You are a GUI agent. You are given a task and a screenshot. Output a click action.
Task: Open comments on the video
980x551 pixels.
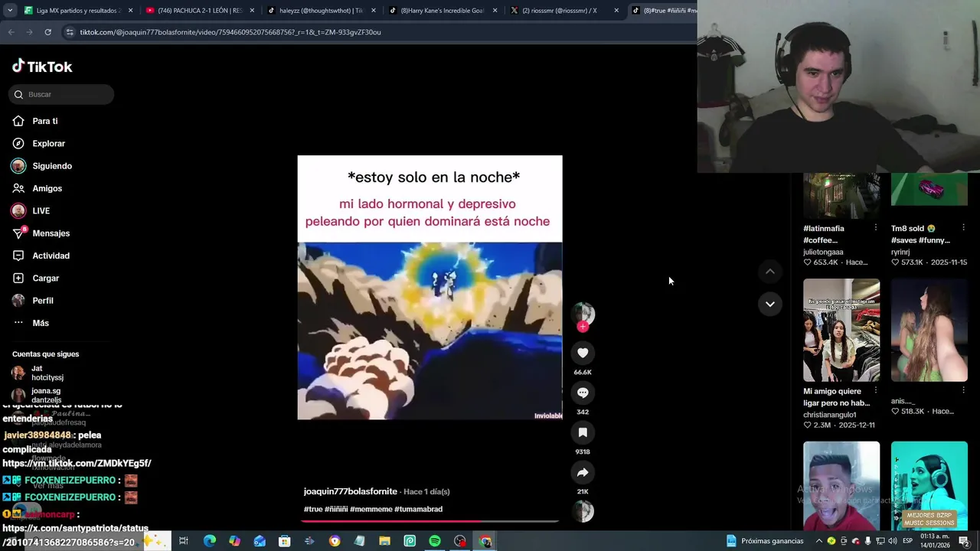pyautogui.click(x=583, y=393)
